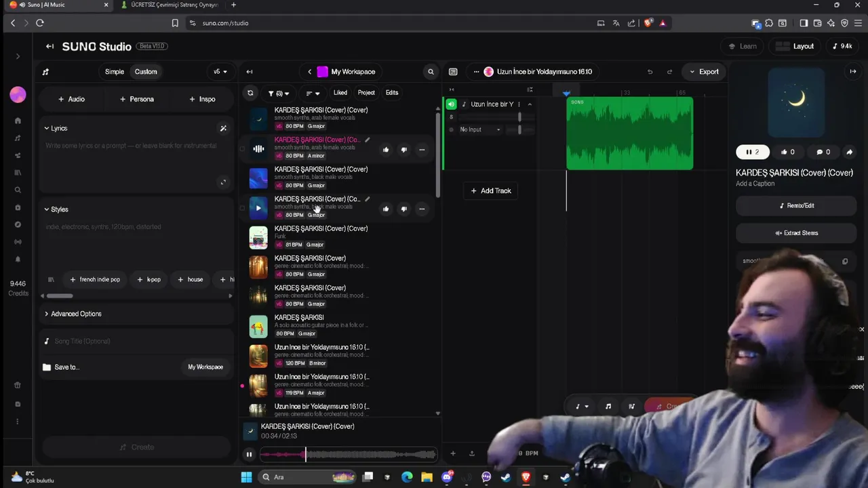The image size is (868, 488).
Task: Seek in bottom player waveform progress
Action: (x=348, y=455)
